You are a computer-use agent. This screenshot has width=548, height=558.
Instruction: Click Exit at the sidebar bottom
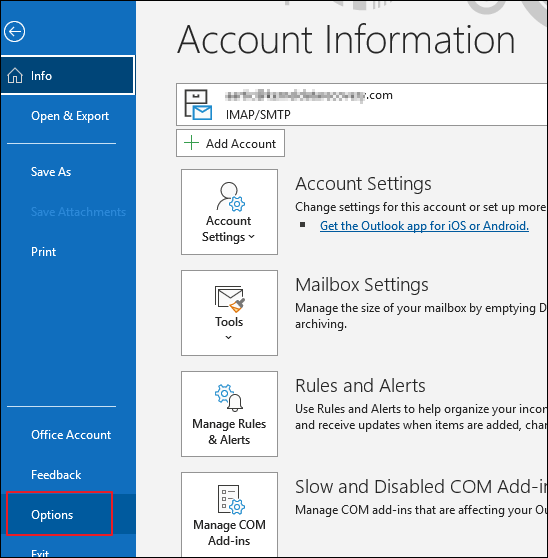40,553
